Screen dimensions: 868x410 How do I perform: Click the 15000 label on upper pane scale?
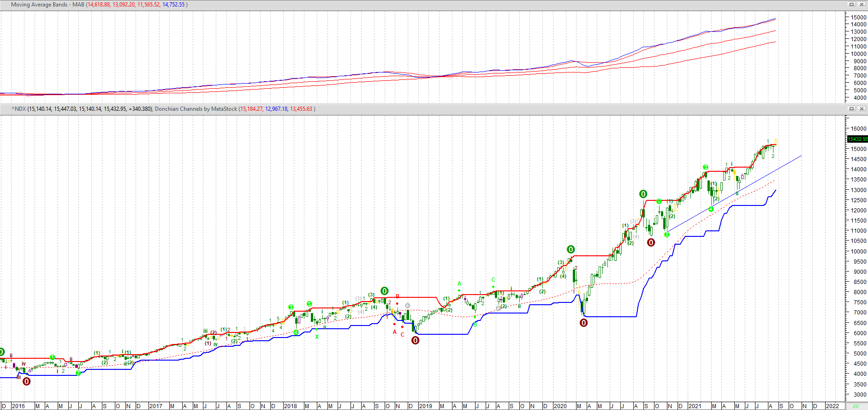pyautogui.click(x=859, y=17)
